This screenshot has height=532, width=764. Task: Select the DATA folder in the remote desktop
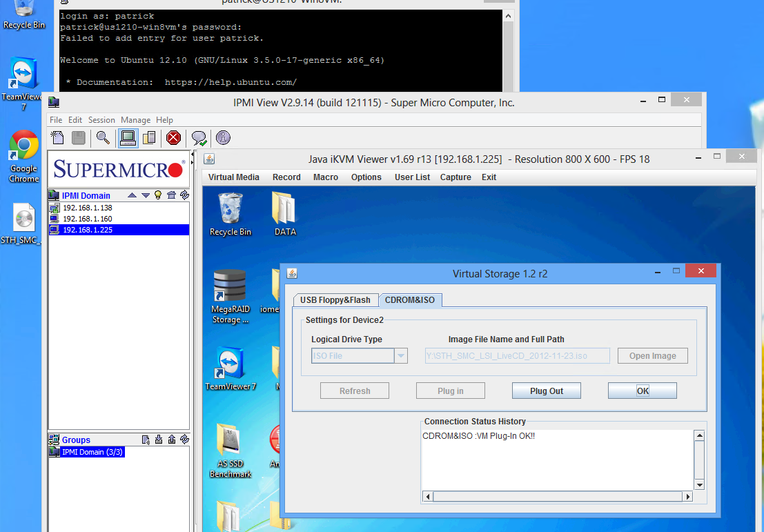[284, 215]
